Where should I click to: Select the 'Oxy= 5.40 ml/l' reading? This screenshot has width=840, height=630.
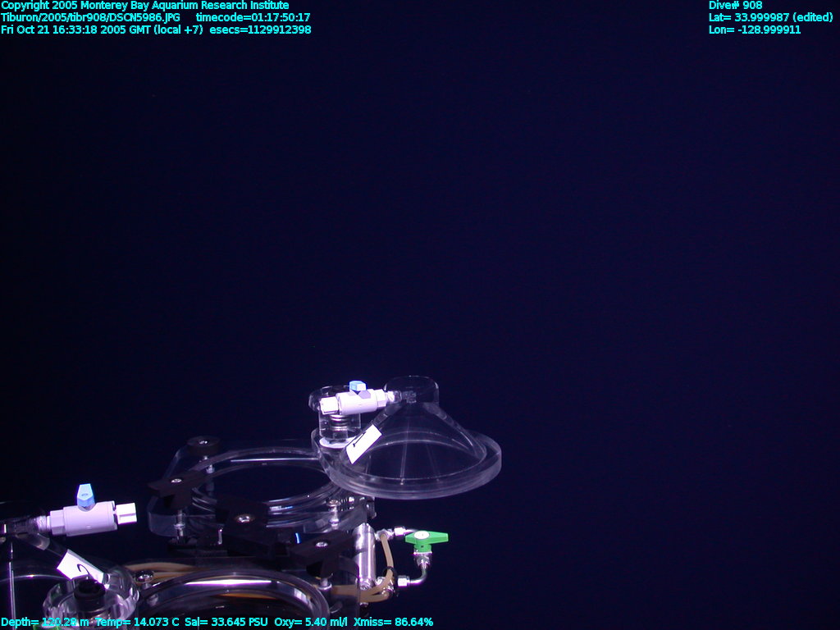tap(311, 622)
